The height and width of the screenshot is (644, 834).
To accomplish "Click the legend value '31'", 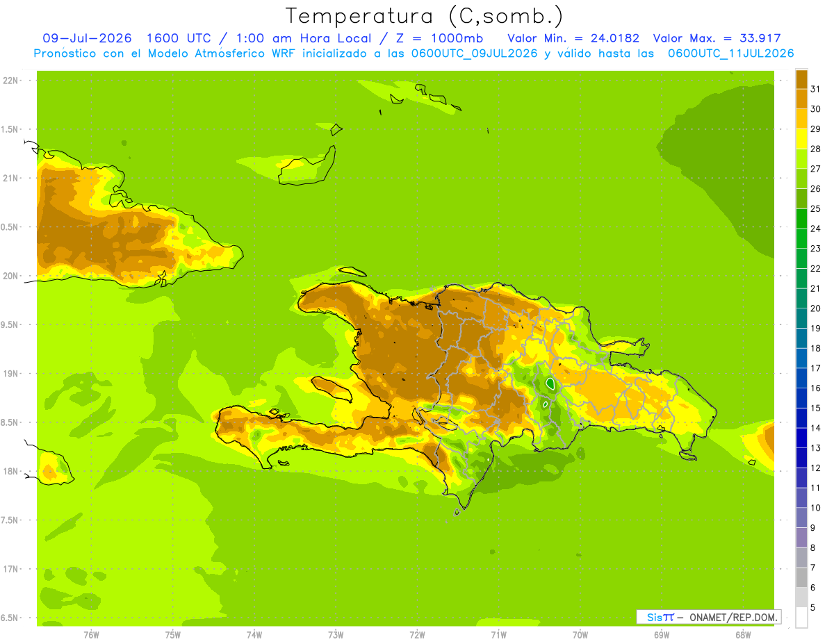I will [x=815, y=89].
